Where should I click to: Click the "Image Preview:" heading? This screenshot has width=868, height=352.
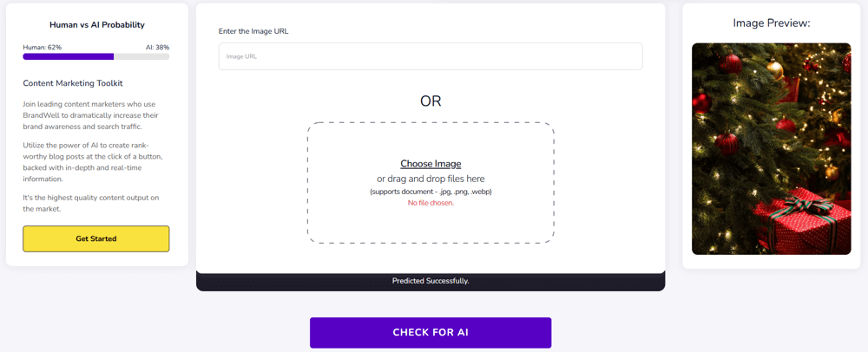coord(771,23)
